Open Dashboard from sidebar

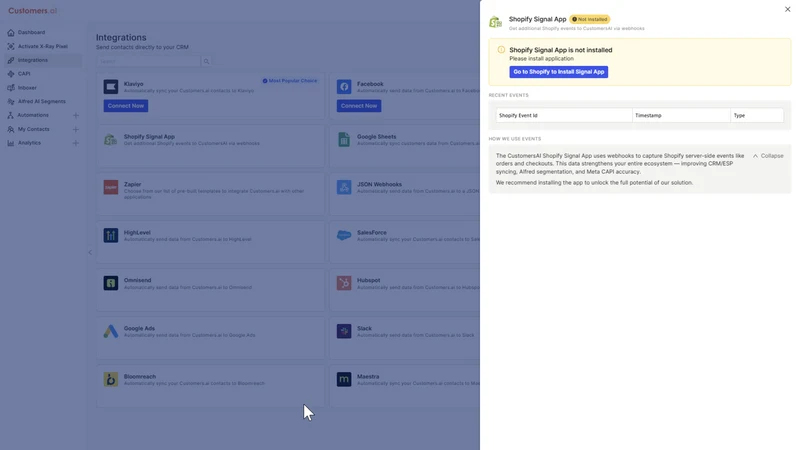pyautogui.click(x=31, y=32)
